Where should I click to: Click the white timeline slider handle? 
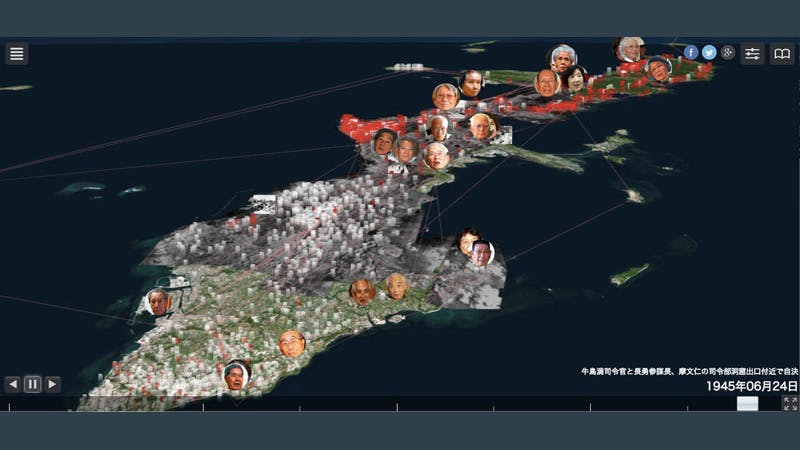747,404
